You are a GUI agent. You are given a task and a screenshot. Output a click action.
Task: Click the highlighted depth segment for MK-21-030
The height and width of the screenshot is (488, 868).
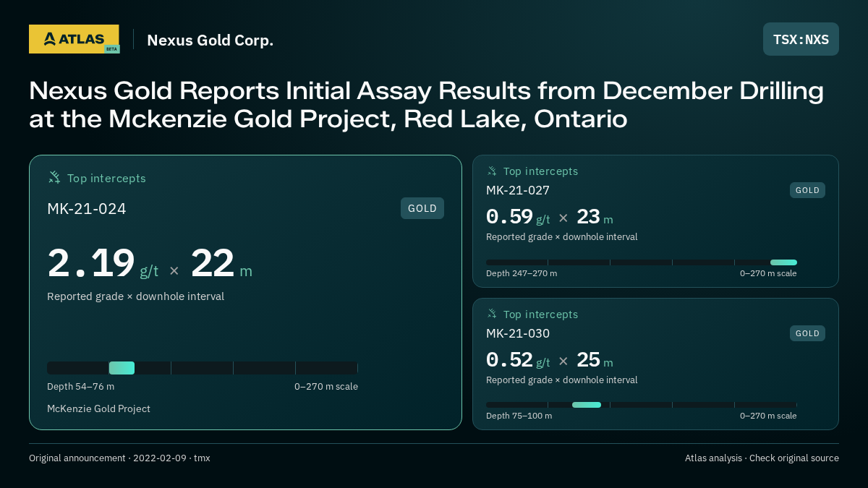click(587, 405)
